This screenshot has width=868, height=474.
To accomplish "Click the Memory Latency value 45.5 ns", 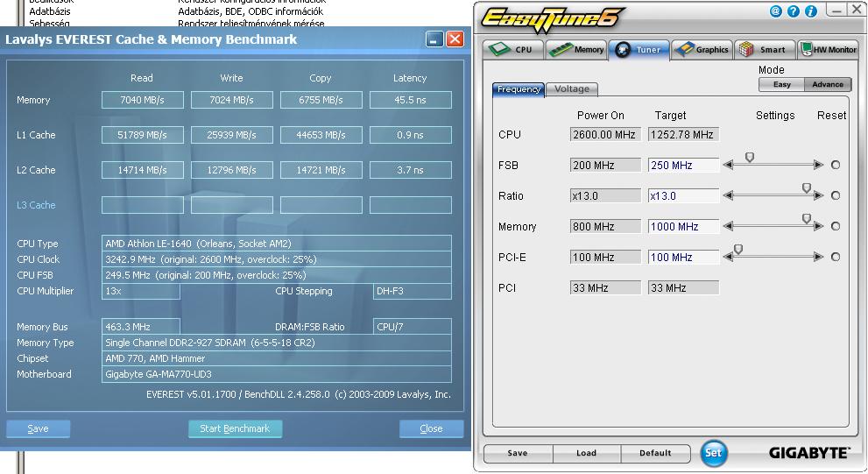I will tap(410, 100).
